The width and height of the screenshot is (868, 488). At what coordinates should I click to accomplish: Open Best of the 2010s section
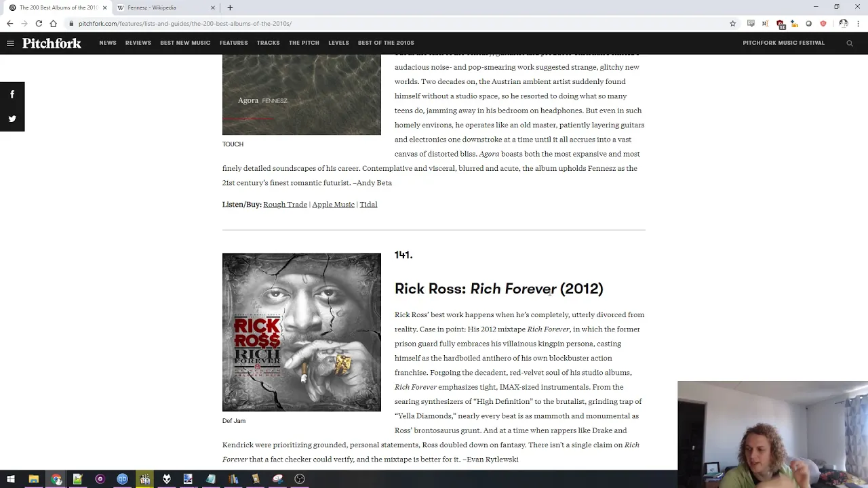pyautogui.click(x=386, y=43)
